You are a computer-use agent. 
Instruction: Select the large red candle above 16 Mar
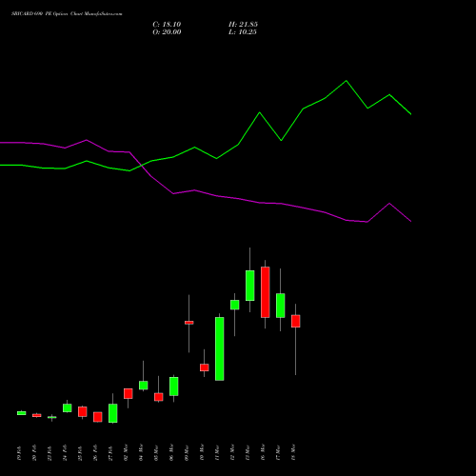click(x=266, y=292)
